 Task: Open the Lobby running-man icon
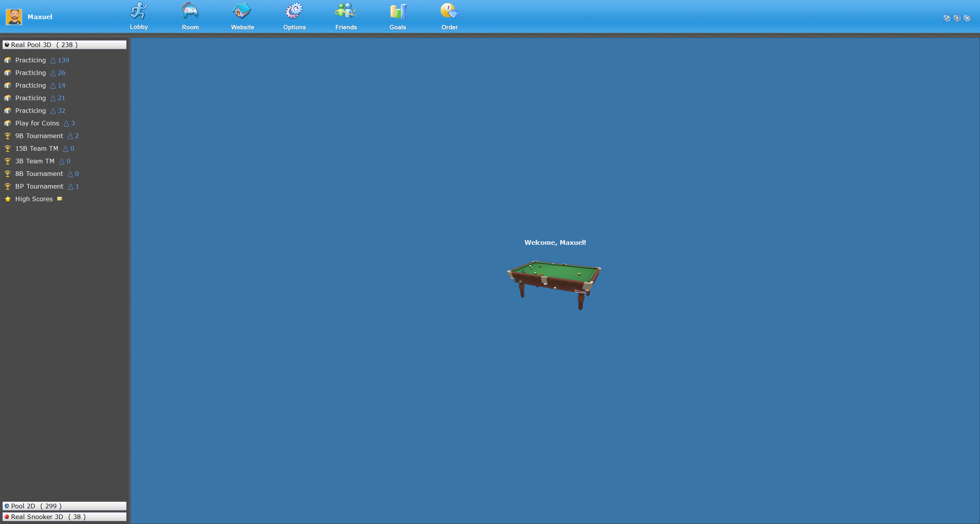[139, 11]
